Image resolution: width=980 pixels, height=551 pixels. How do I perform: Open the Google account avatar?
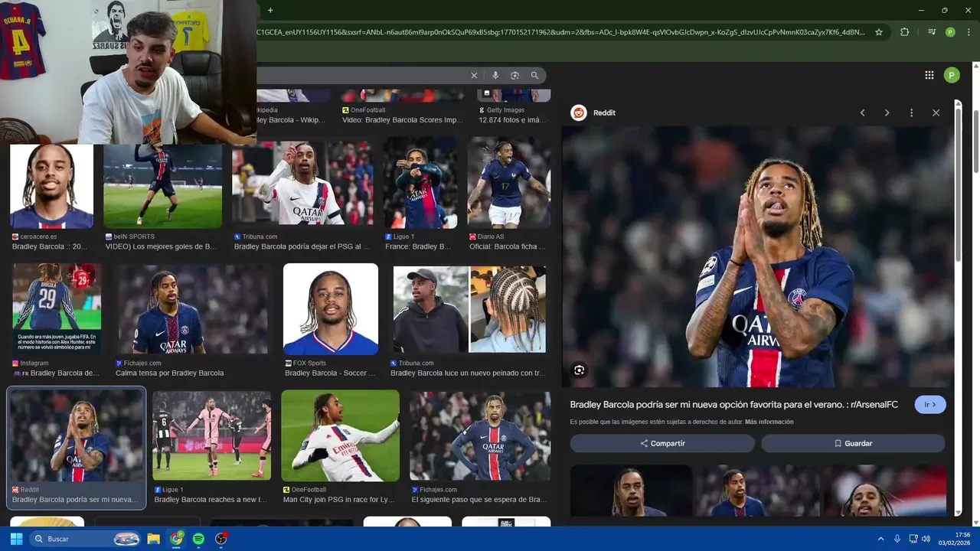tap(952, 75)
